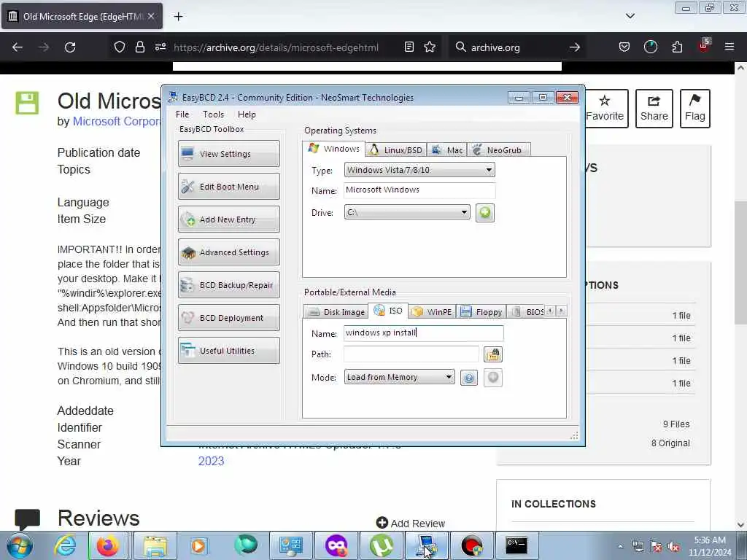Go back in Firefox browser
Image resolution: width=747 pixels, height=560 pixels.
[18, 47]
